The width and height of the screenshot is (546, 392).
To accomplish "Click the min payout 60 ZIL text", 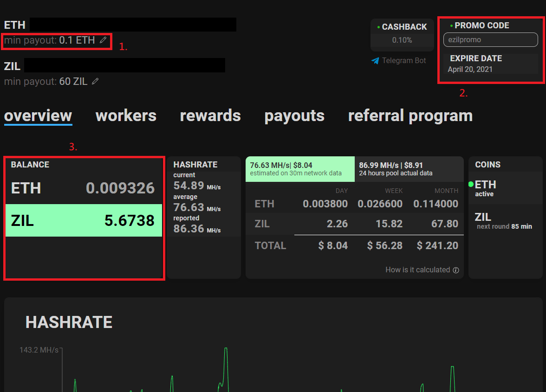I will [x=45, y=81].
